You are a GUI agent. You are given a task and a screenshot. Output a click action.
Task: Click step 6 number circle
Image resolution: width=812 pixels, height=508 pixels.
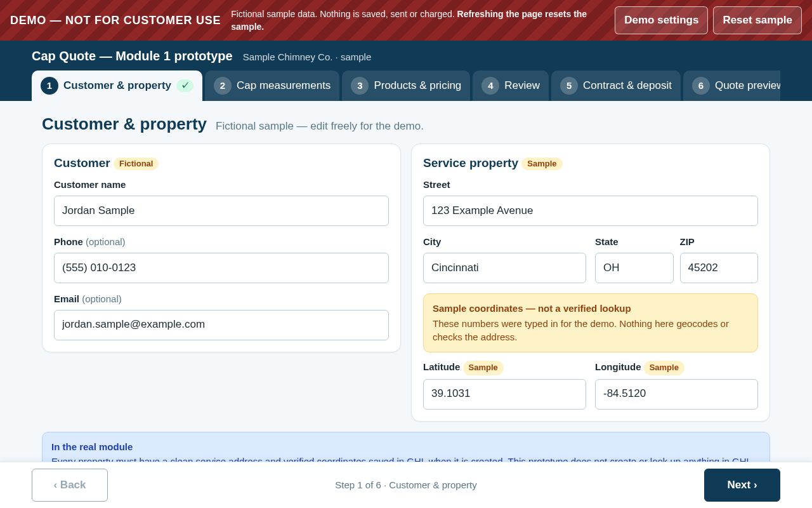click(x=701, y=86)
